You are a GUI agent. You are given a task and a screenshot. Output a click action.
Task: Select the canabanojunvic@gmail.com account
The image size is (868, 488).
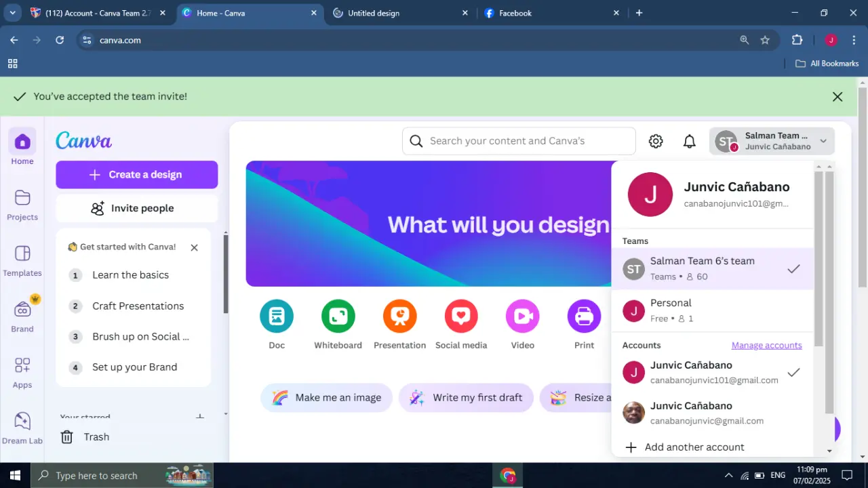pos(713,413)
